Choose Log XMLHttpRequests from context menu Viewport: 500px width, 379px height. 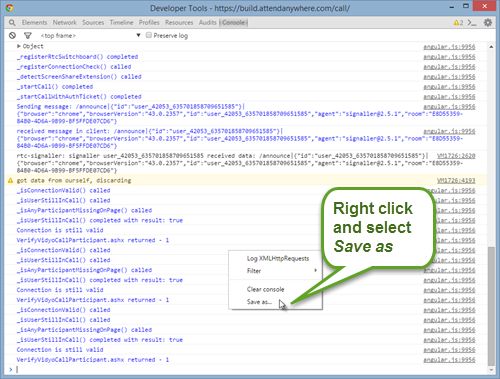[278, 258]
